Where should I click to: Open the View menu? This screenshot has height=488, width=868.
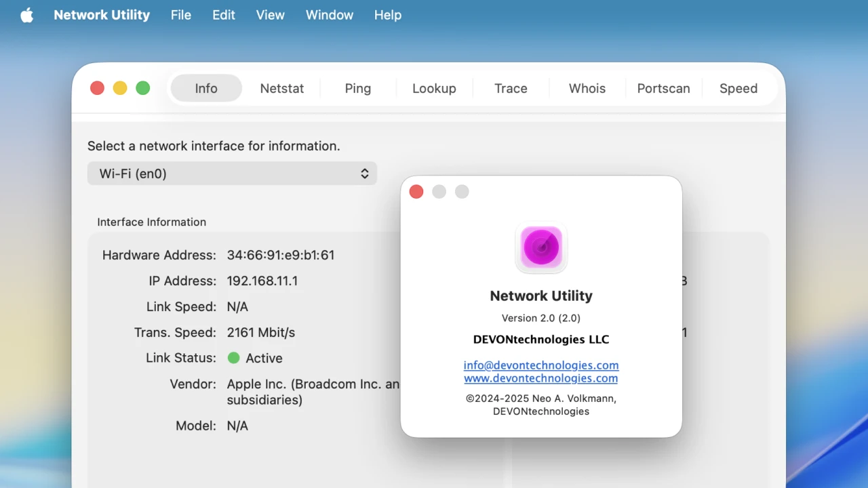coord(270,15)
